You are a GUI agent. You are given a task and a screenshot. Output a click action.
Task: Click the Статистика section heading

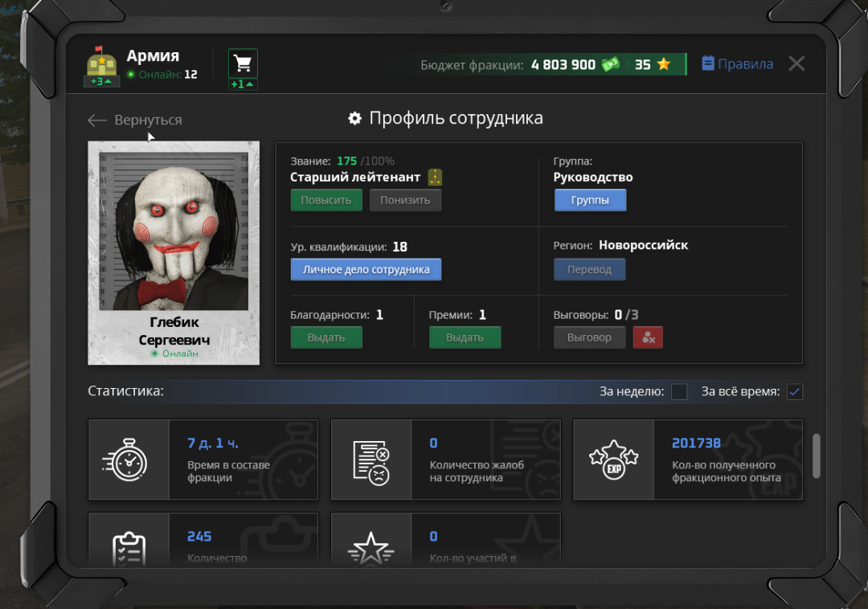click(125, 391)
